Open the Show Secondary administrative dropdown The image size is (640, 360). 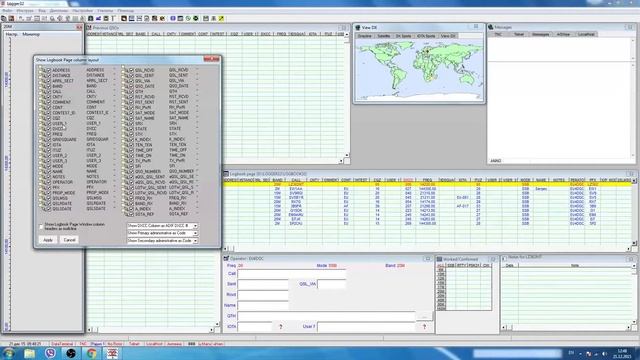point(195,241)
